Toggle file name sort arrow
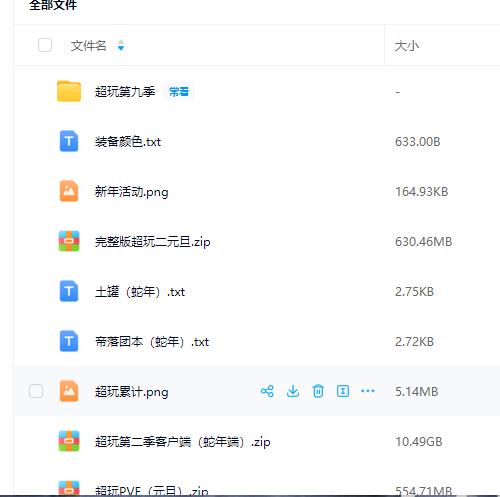This screenshot has width=500, height=497. click(x=121, y=45)
